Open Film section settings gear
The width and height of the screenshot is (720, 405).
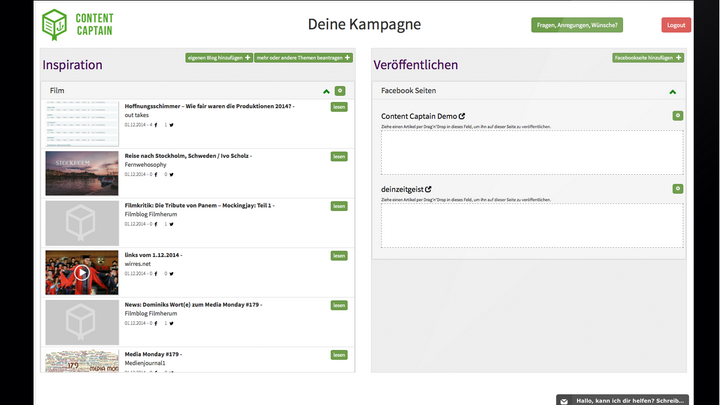coord(340,91)
